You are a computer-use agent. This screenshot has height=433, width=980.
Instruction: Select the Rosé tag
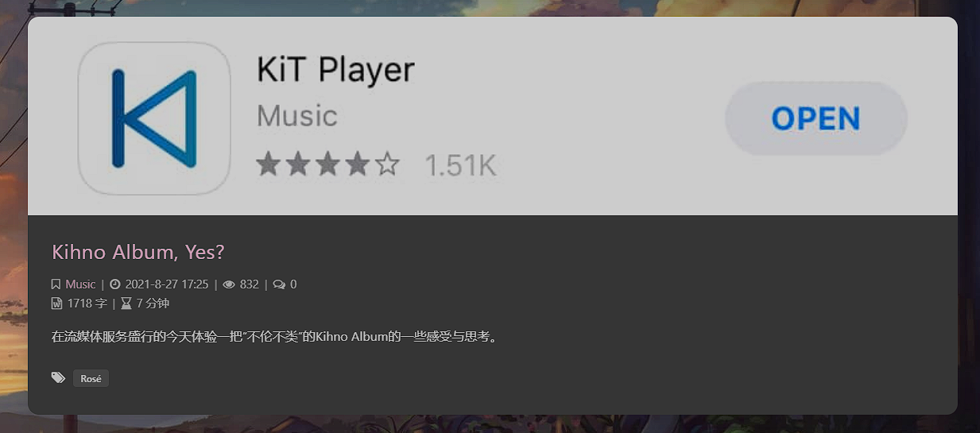pyautogui.click(x=91, y=379)
